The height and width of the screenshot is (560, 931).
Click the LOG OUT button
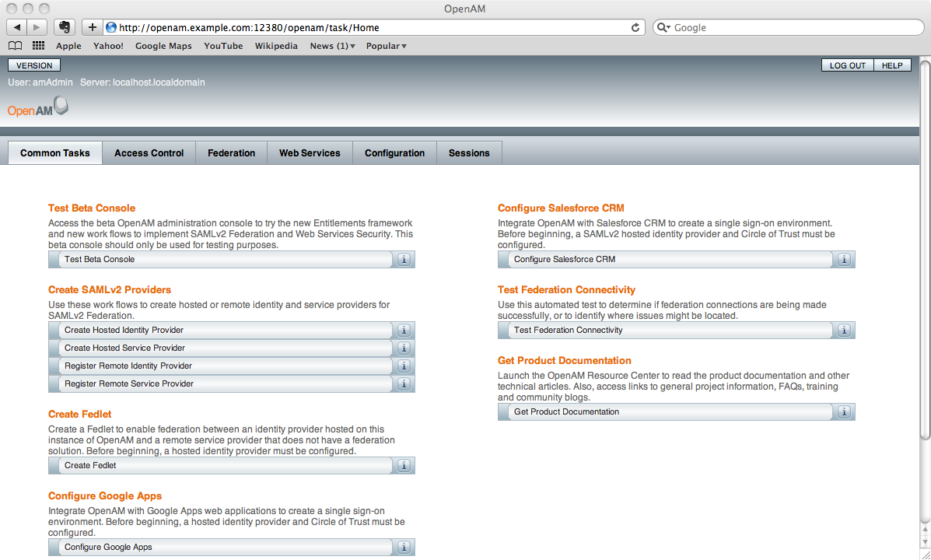[847, 65]
